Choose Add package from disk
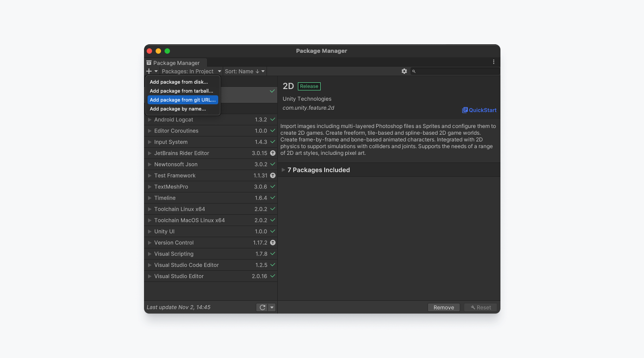 [183, 82]
